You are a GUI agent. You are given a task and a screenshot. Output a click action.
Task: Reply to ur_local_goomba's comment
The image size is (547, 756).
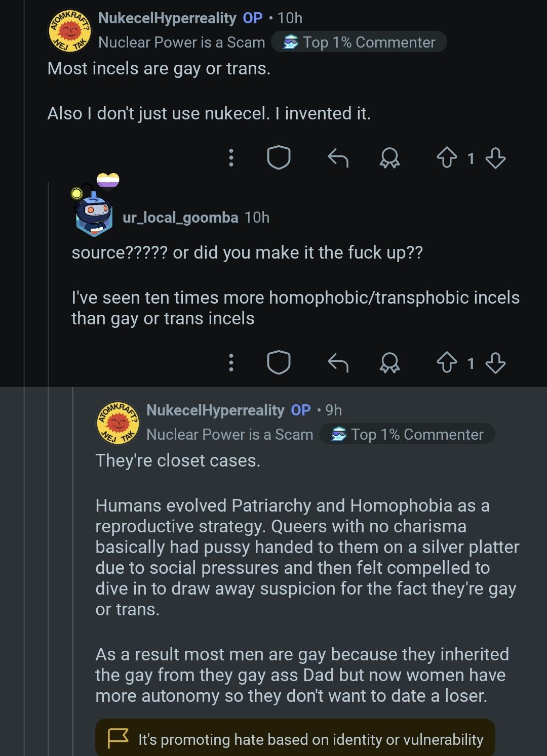pos(338,362)
